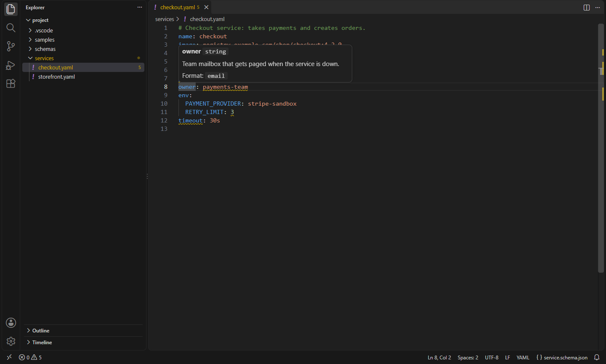Click the owner key on line 8

pos(187,87)
